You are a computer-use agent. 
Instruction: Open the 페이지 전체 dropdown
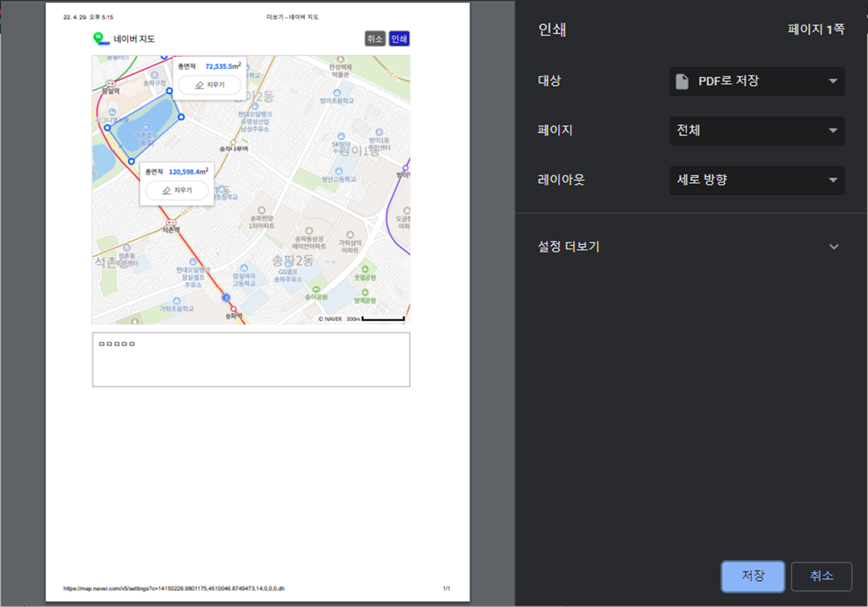pyautogui.click(x=757, y=130)
